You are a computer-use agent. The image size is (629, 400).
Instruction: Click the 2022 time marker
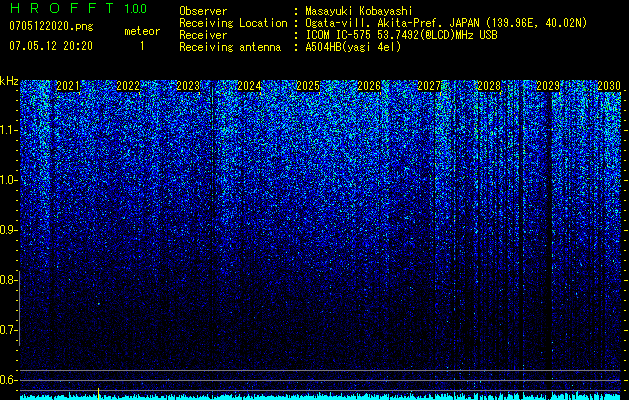pos(128,86)
